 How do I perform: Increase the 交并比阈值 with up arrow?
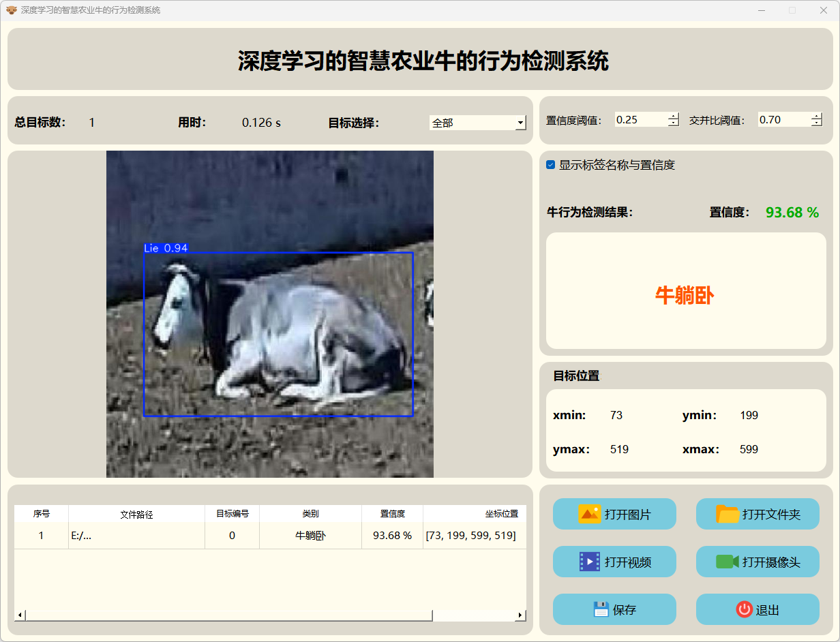coord(817,116)
